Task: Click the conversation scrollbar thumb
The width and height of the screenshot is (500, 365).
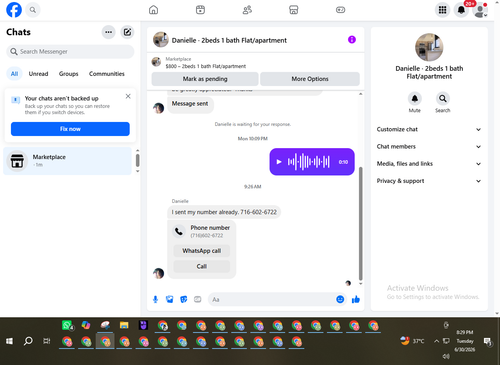Action: [x=361, y=223]
